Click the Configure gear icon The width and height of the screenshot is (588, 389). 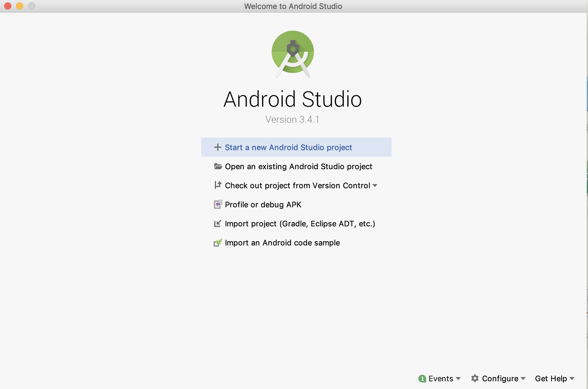click(475, 378)
